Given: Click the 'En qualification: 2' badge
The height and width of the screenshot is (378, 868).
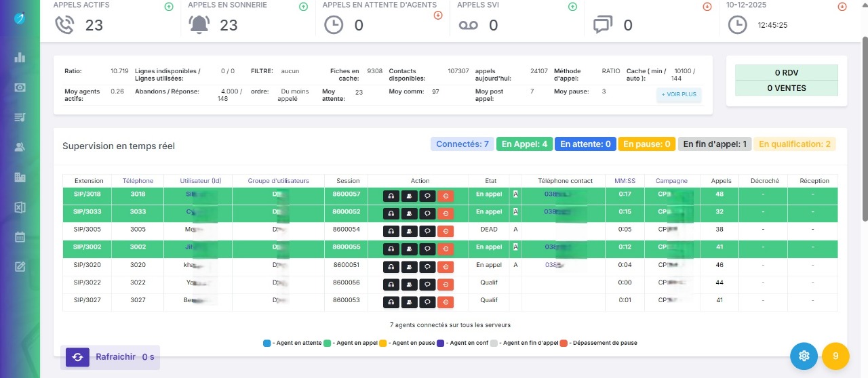Looking at the screenshot, I should click(x=794, y=144).
